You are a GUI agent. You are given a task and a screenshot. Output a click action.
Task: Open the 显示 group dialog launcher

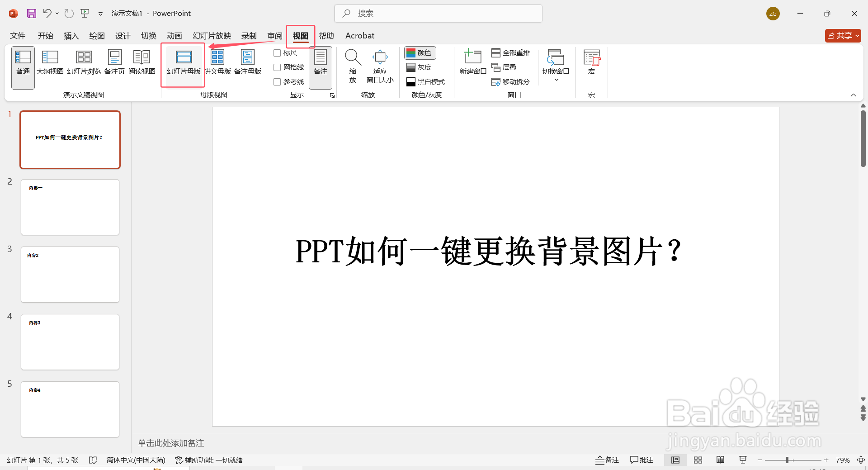[x=332, y=95]
